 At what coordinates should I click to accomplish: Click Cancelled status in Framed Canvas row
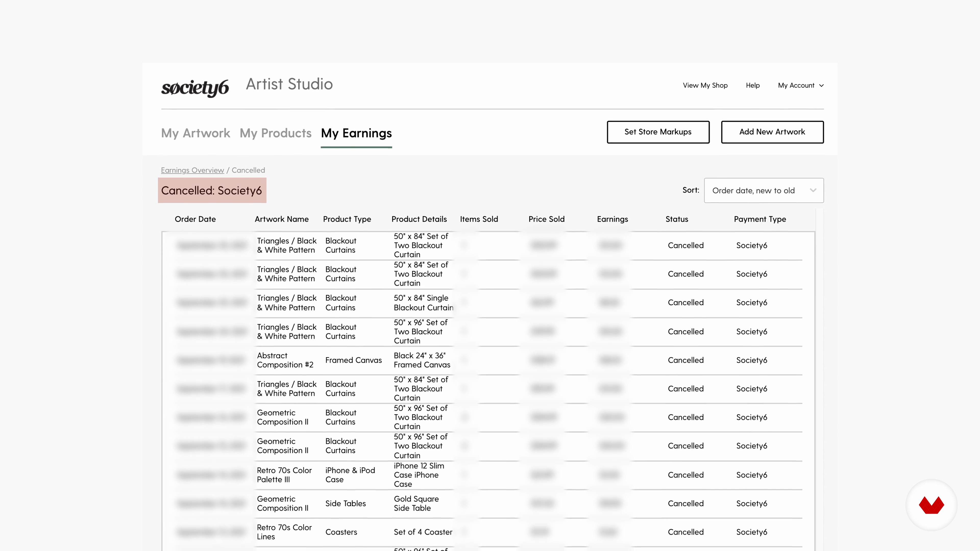pos(685,360)
